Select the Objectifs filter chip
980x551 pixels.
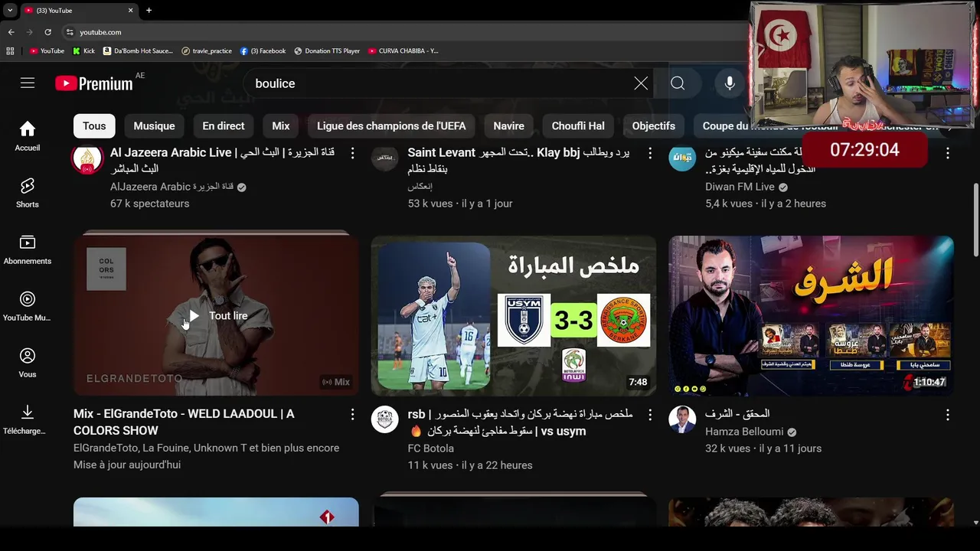654,126
